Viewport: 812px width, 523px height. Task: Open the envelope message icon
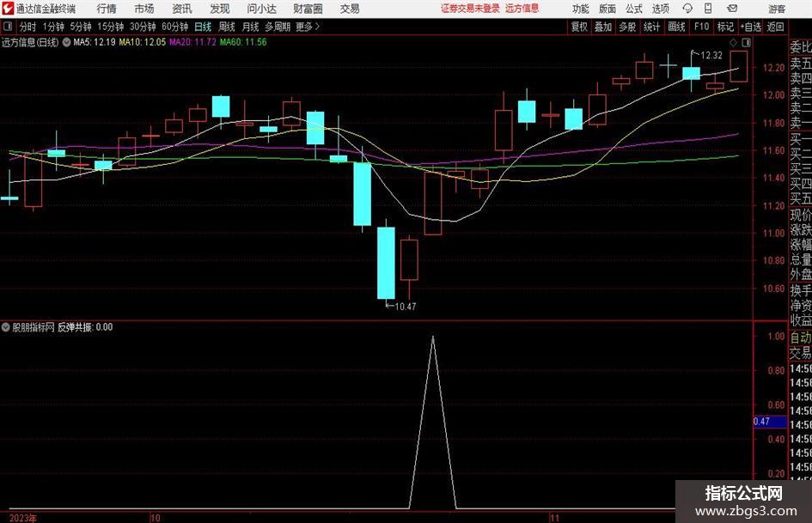732,9
